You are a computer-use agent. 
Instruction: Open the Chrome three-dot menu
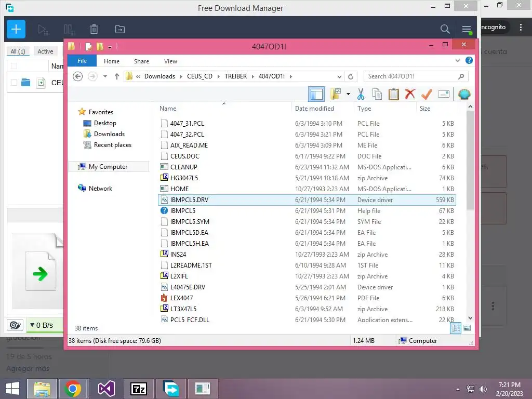(x=521, y=27)
